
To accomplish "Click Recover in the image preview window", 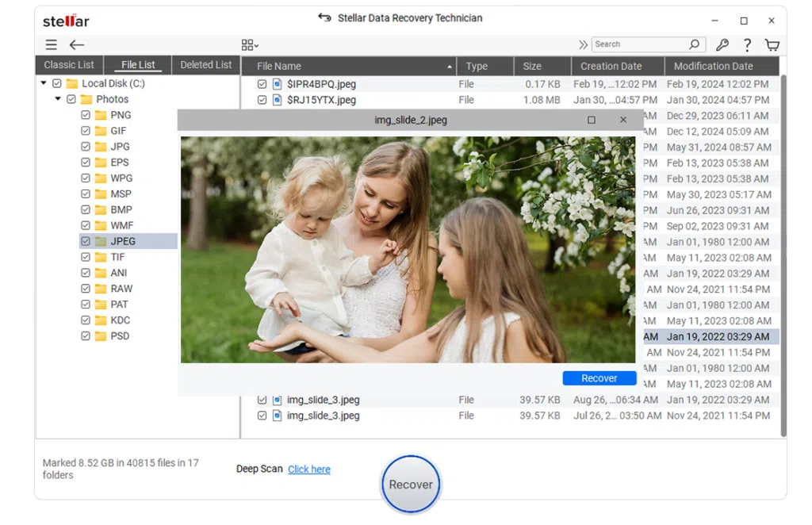I will click(599, 377).
